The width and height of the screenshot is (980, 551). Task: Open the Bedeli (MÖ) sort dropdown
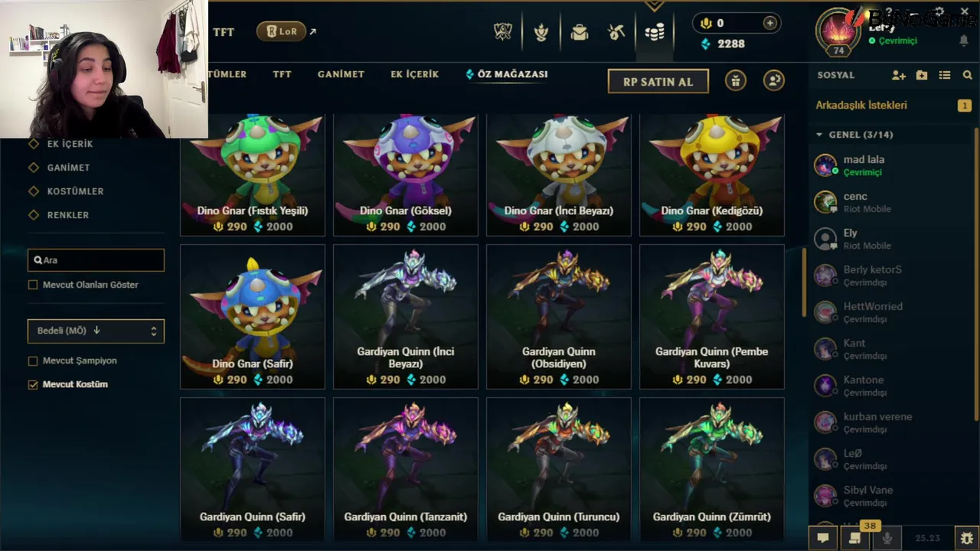[x=96, y=331]
